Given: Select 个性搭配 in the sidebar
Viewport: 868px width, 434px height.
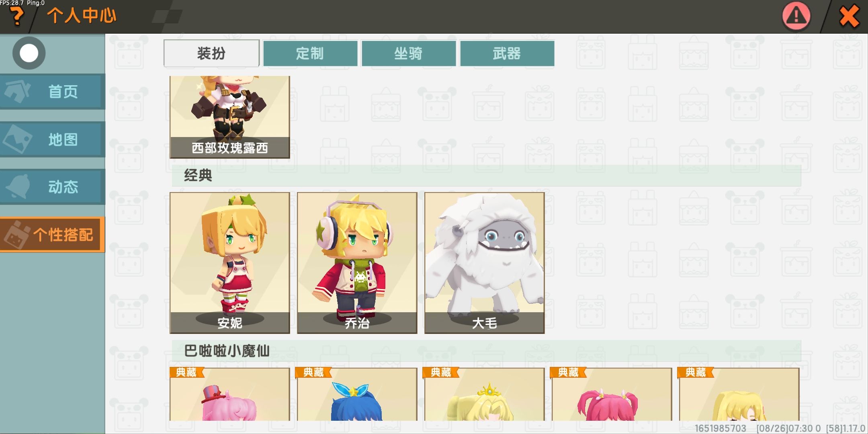Looking at the screenshot, I should [x=53, y=235].
